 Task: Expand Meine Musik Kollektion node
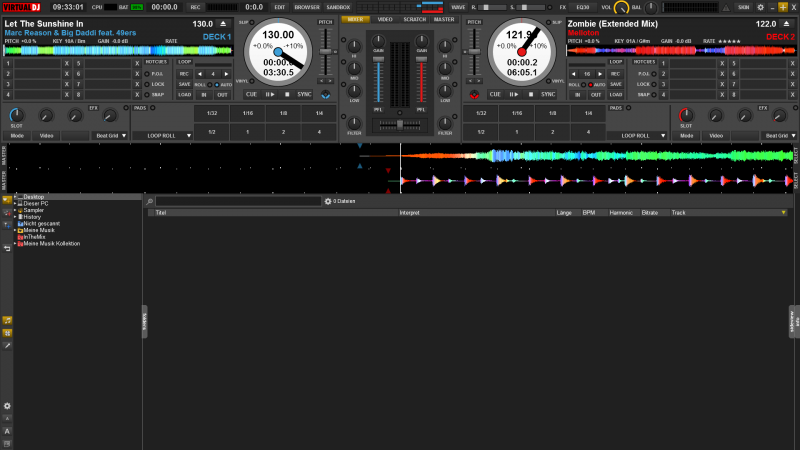pyautogui.click(x=15, y=244)
